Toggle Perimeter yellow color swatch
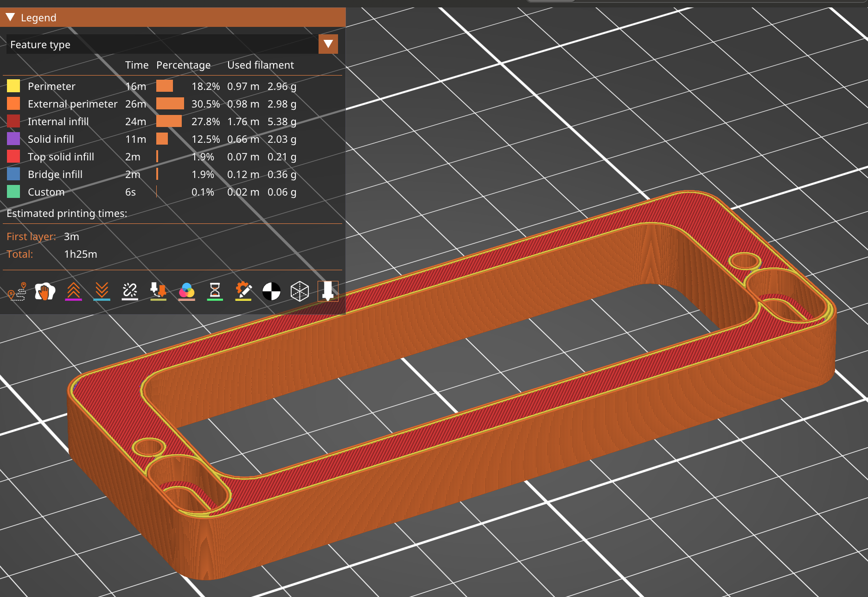Image resolution: width=868 pixels, height=597 pixels. click(x=13, y=86)
